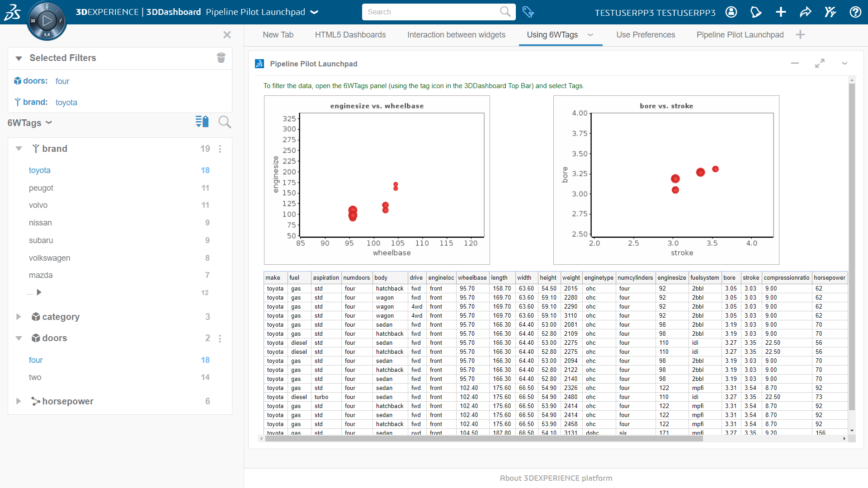Open Interaction between widgets tab
This screenshot has width=868, height=488.
click(456, 35)
